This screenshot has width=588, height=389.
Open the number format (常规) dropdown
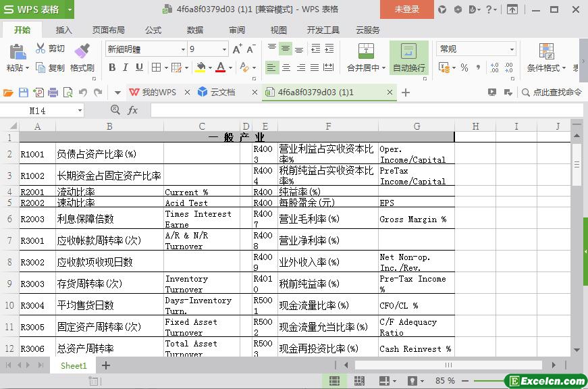point(512,49)
